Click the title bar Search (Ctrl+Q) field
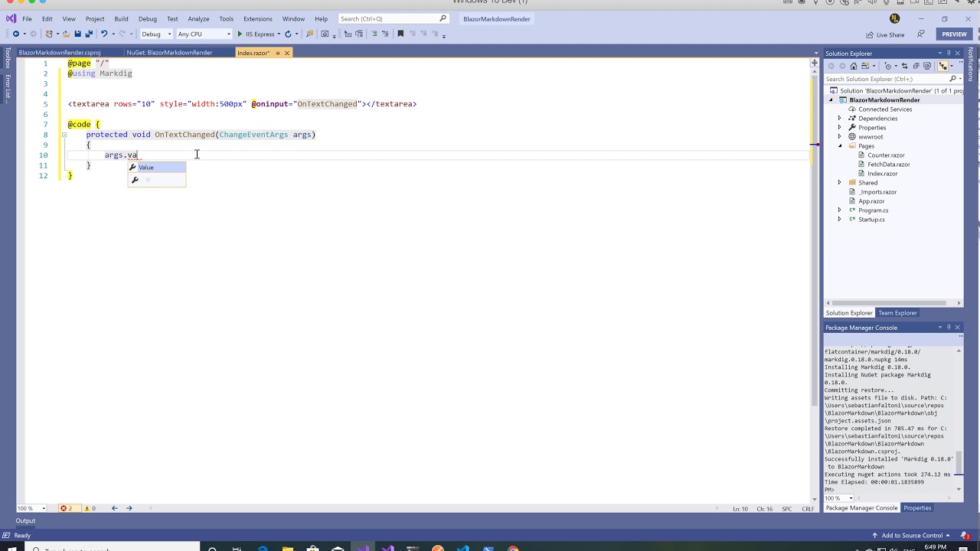The image size is (980, 551). [x=393, y=18]
